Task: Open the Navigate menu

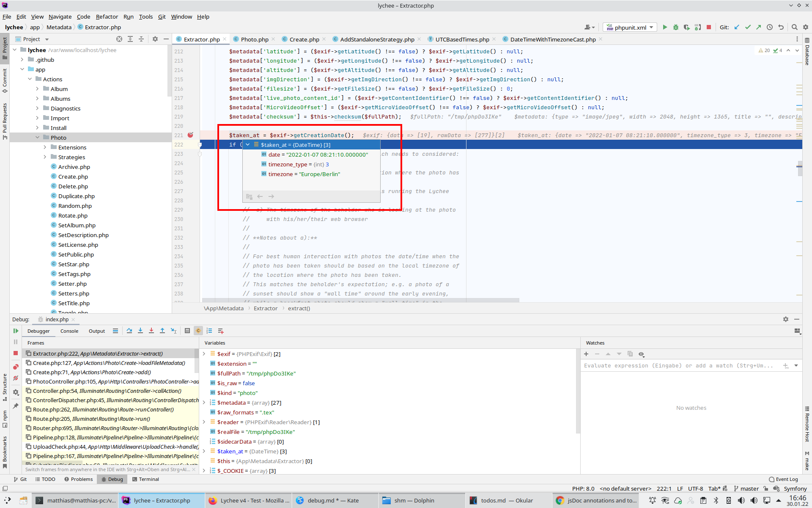Action: click(60, 17)
